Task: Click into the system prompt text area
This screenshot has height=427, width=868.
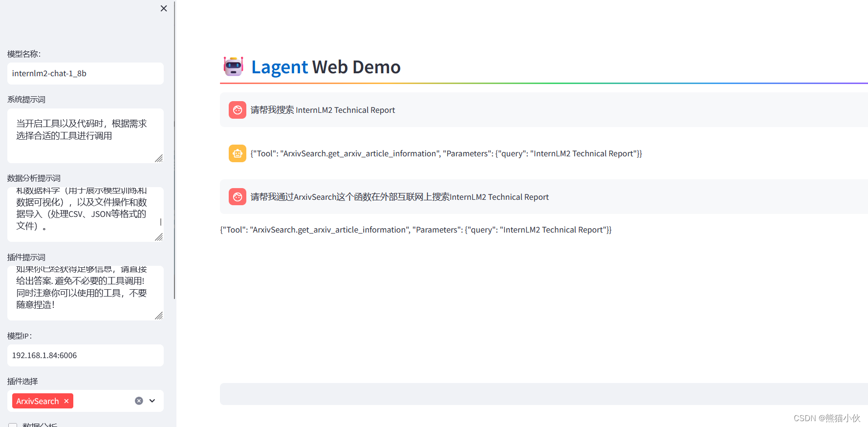Action: pos(86,136)
